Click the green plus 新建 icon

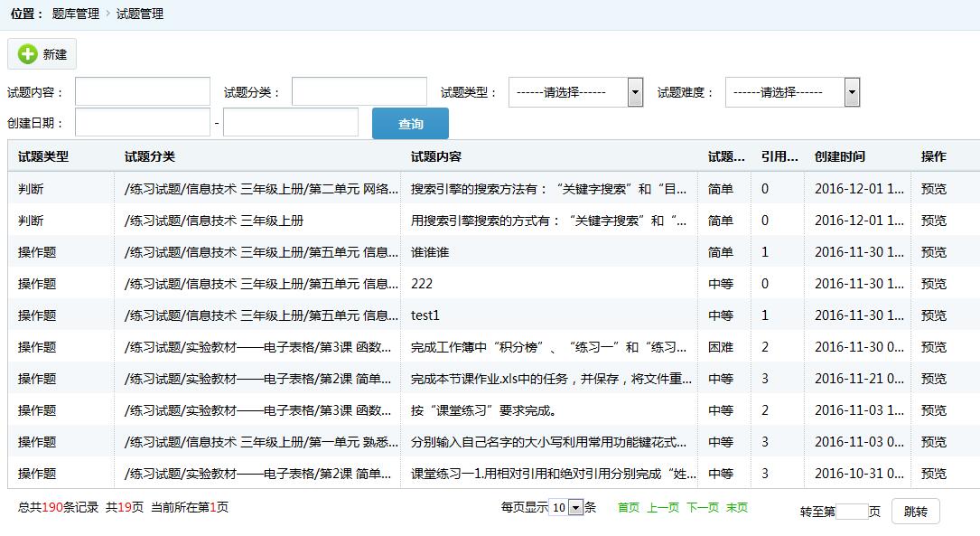pos(28,54)
